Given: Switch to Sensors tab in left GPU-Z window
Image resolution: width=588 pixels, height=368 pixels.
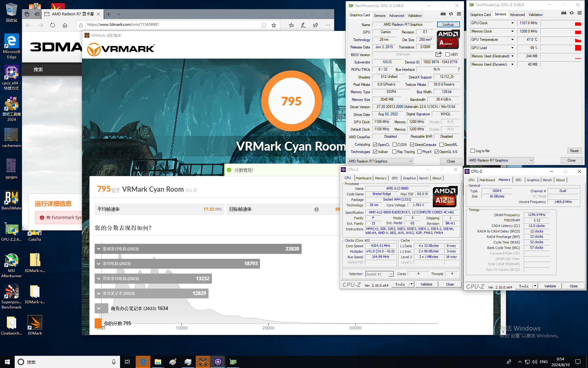Looking at the screenshot, I should click(x=380, y=16).
